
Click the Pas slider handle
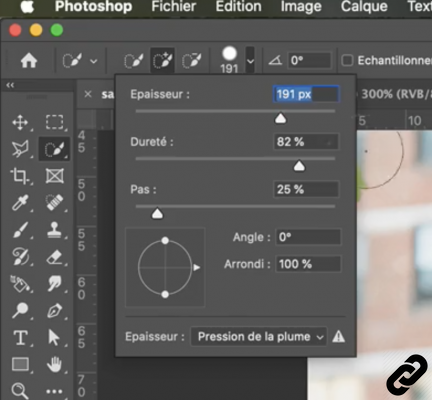(x=157, y=214)
